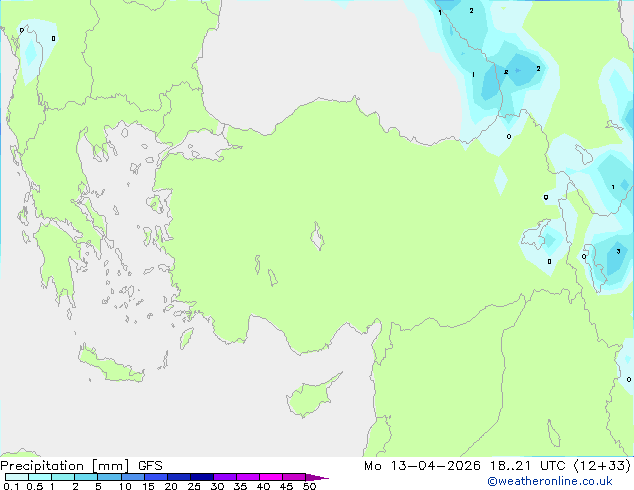Click the '10' legend scale label
Screen dimensions: 634x490
tap(125, 486)
